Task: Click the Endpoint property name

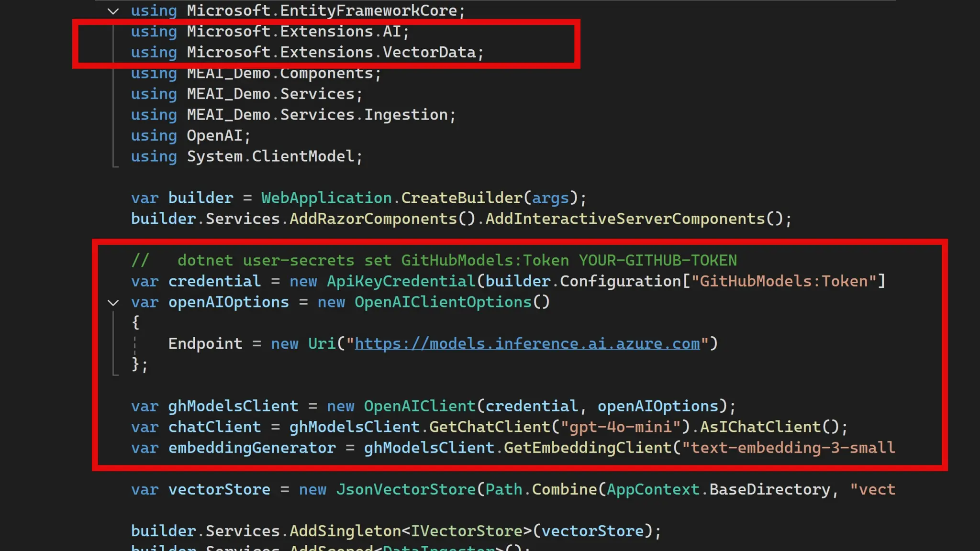Action: (x=205, y=343)
